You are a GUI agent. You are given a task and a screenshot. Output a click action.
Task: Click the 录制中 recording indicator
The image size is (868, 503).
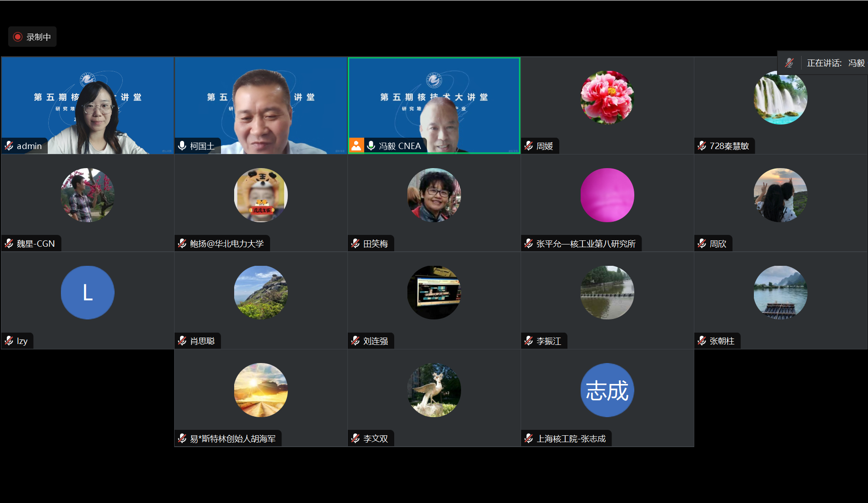32,37
